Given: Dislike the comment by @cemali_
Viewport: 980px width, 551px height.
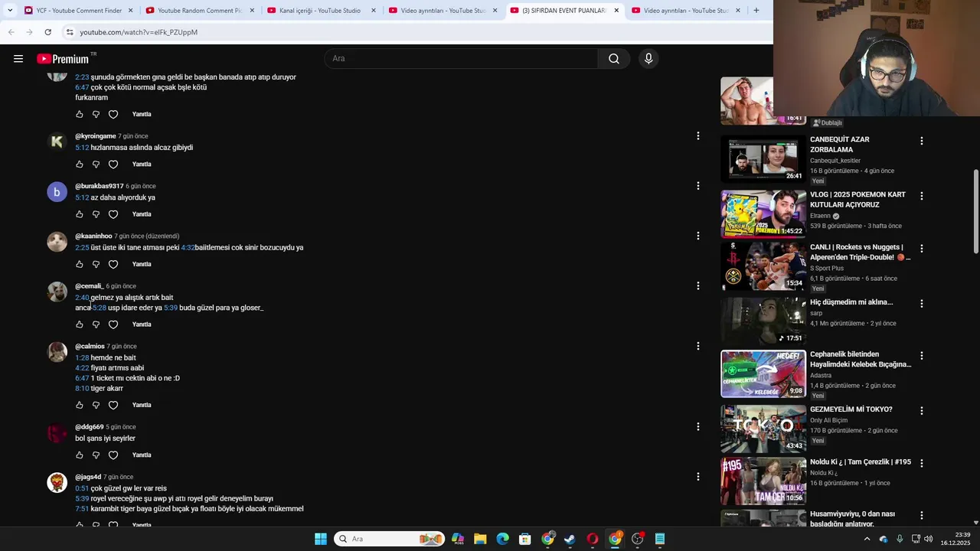Looking at the screenshot, I should click(96, 324).
